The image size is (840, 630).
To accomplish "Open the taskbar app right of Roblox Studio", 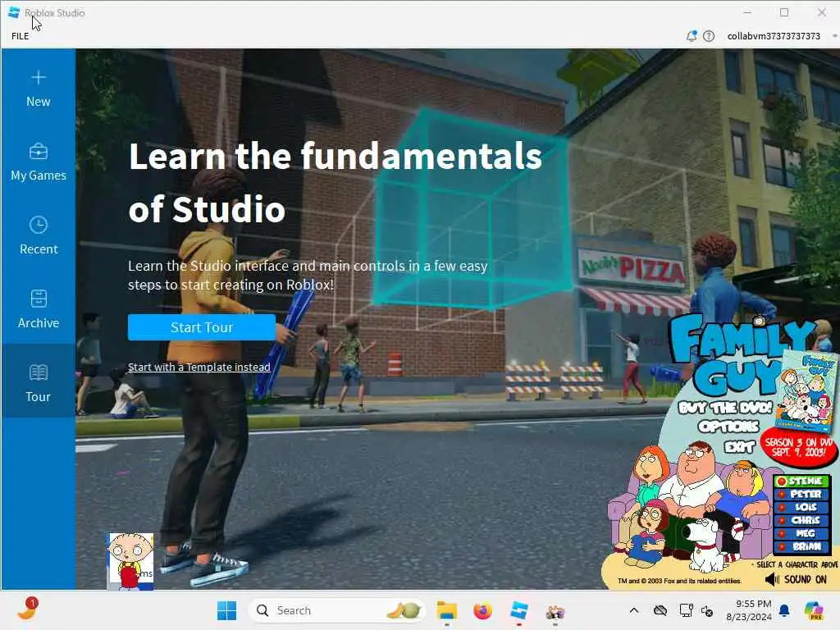I will [x=555, y=611].
